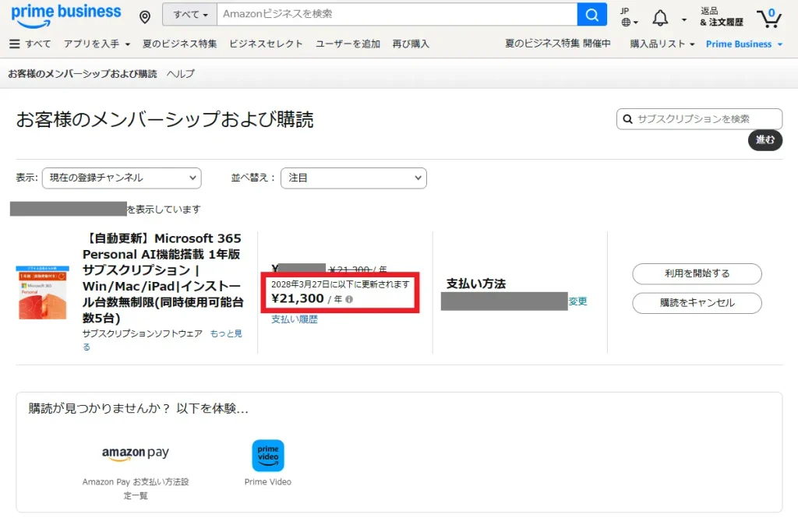Viewport: 798px width, 532px height.
Task: Click the Microsoft 365 product thumbnail
Action: [42, 292]
